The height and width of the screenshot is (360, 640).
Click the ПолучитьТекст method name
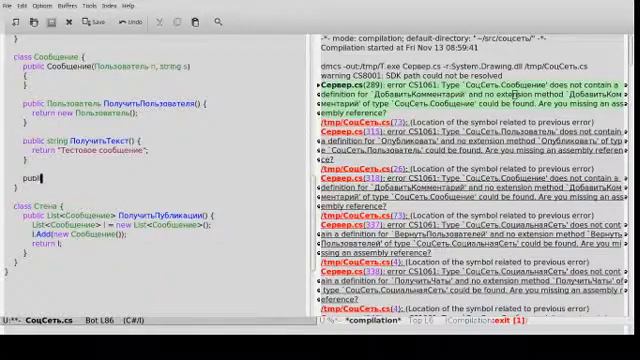[x=99, y=141]
